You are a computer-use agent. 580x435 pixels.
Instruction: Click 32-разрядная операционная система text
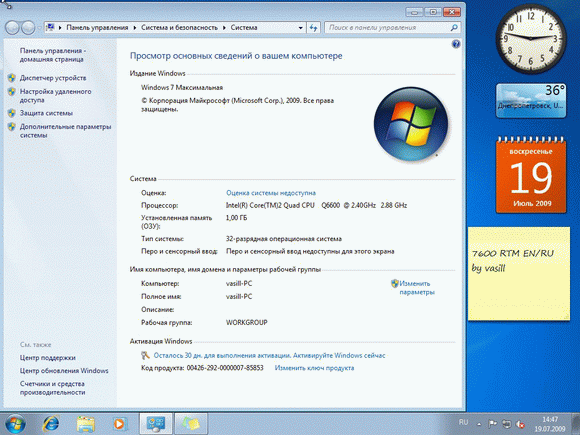[284, 239]
